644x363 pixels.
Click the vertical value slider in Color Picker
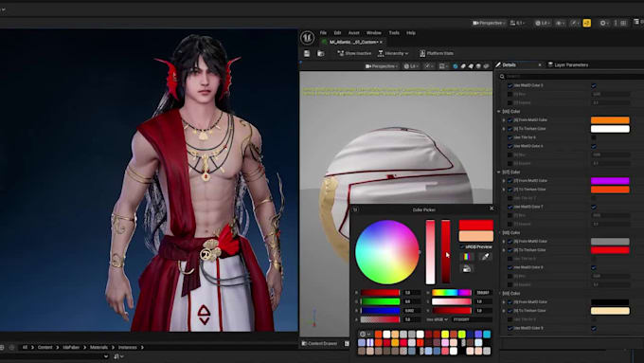(446, 252)
